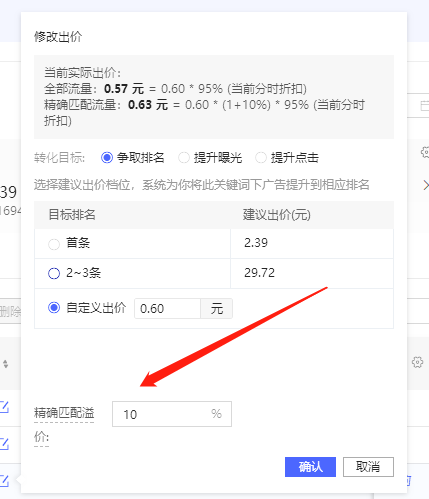
Task: Click the upper gear settings icon on right edge
Action: [x=425, y=152]
